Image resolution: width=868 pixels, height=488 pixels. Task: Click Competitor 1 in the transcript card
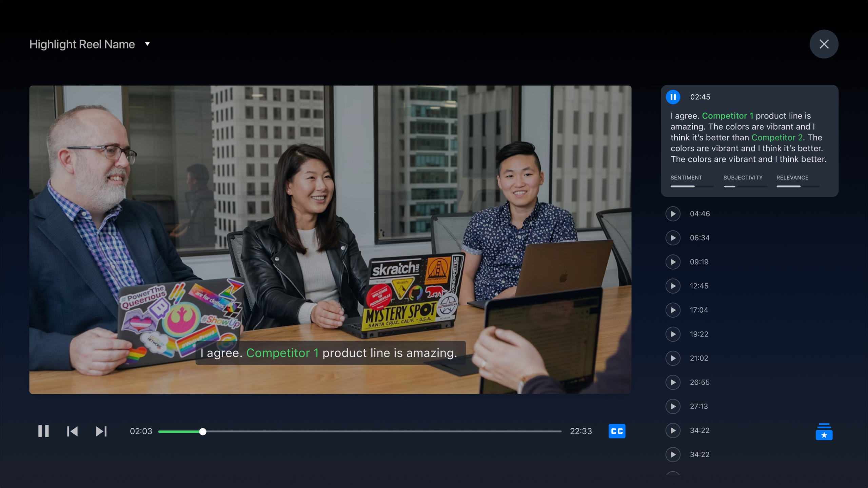tap(728, 116)
